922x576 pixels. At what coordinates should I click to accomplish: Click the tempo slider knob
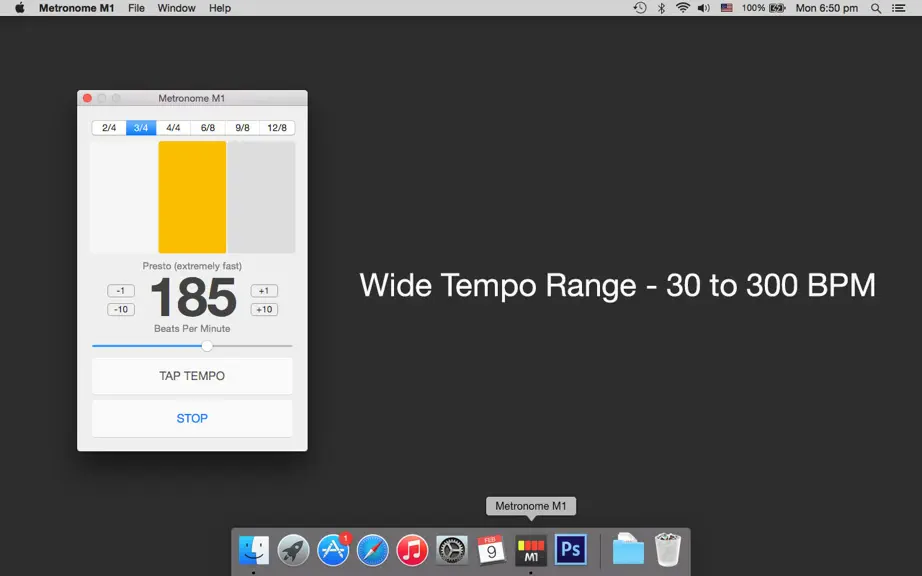point(207,346)
